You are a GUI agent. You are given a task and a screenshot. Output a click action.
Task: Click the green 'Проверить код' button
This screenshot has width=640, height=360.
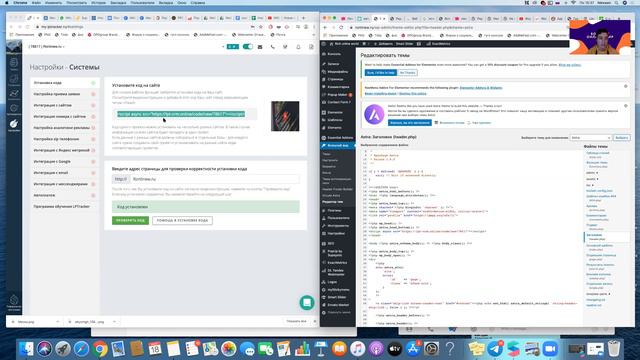130,220
